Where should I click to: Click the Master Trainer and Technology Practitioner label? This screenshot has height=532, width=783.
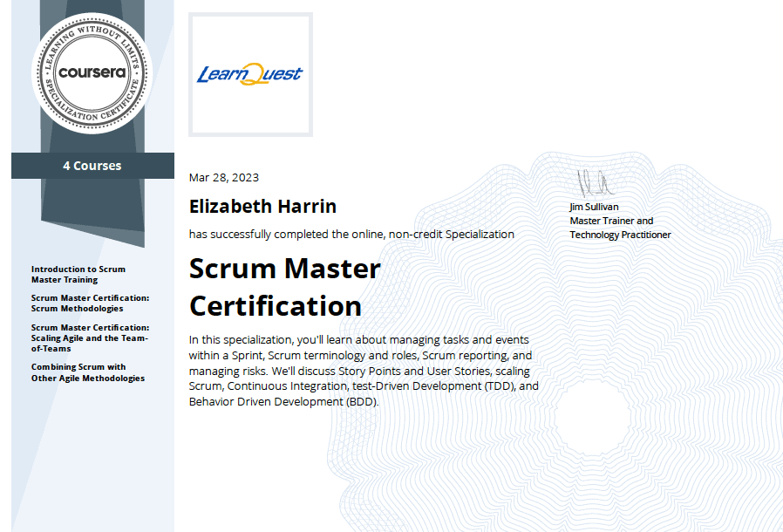click(x=619, y=229)
